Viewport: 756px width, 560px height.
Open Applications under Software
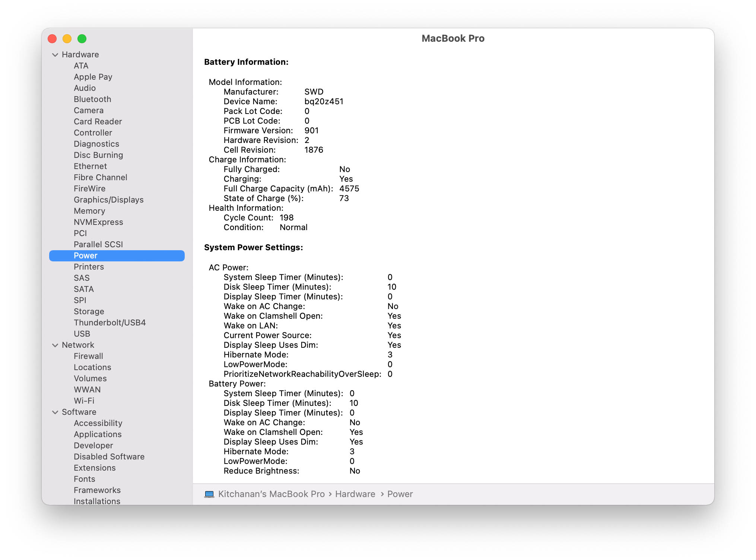(x=98, y=435)
